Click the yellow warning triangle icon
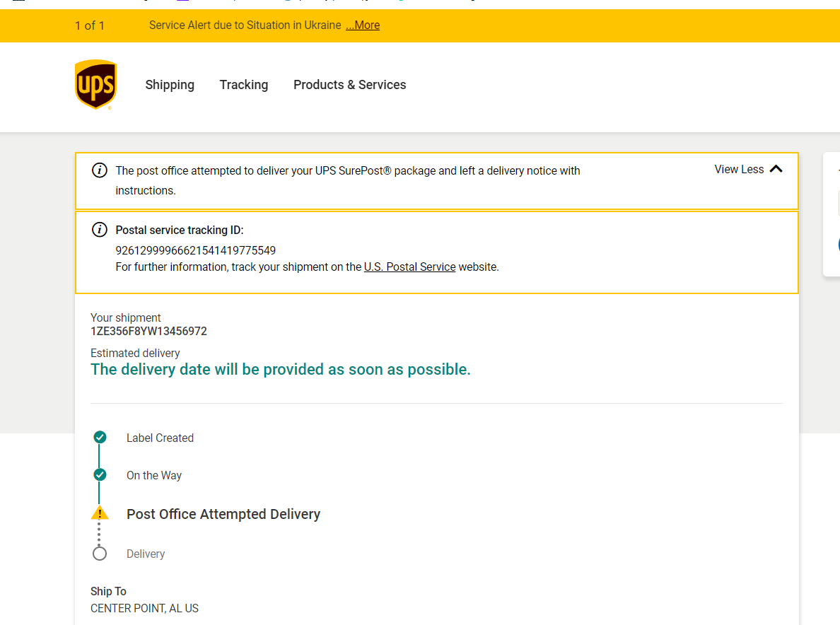 [100, 513]
